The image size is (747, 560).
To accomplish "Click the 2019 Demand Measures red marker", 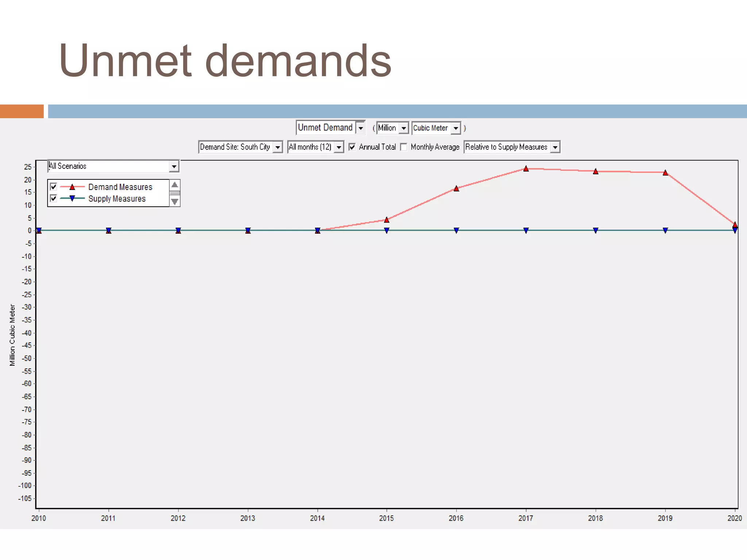I will point(665,173).
